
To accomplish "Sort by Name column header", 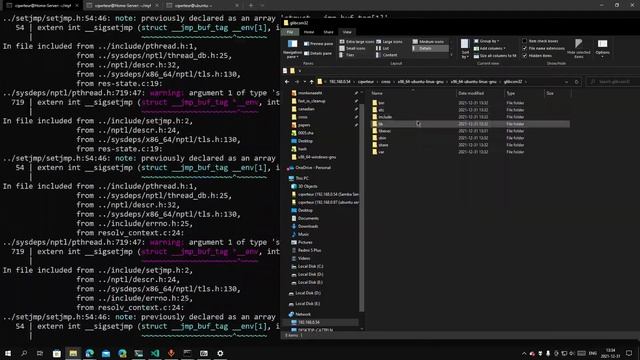I will (412, 93).
